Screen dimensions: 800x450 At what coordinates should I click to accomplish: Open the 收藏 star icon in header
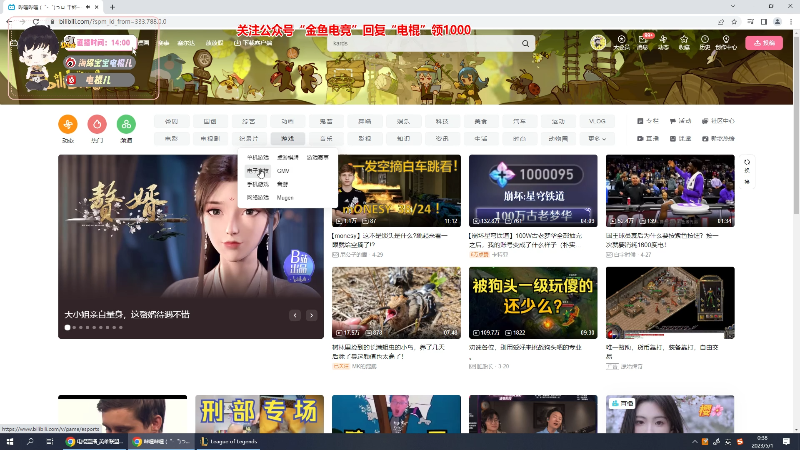click(684, 42)
